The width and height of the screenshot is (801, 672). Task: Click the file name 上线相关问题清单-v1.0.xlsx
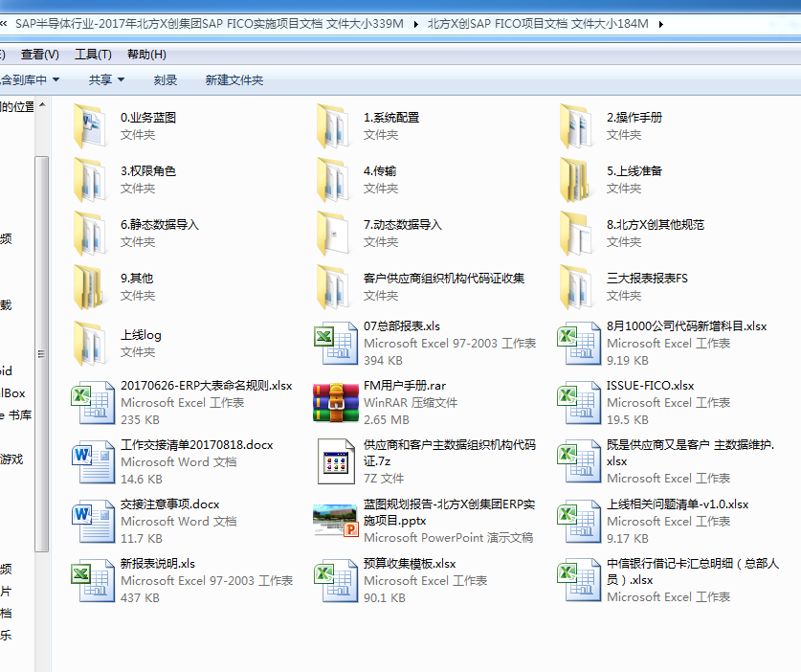tap(678, 504)
